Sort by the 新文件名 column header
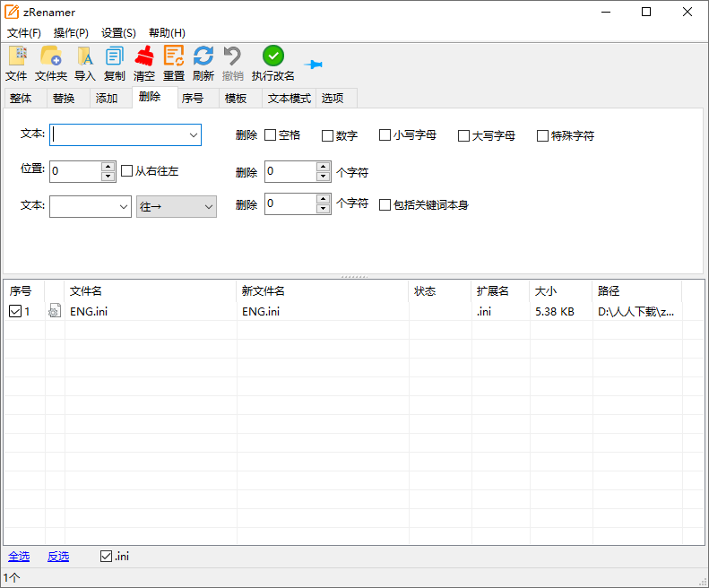The image size is (709, 588). (x=323, y=290)
